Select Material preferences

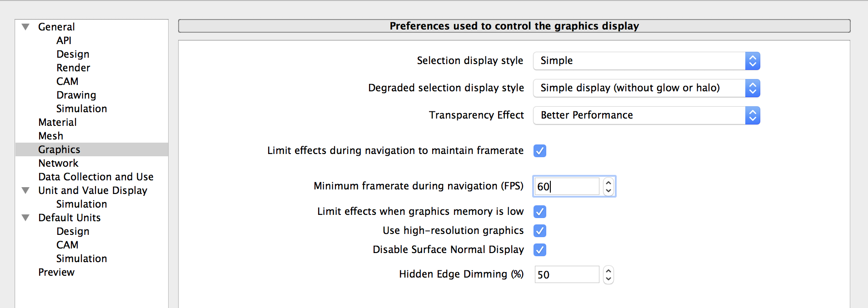pos(57,122)
